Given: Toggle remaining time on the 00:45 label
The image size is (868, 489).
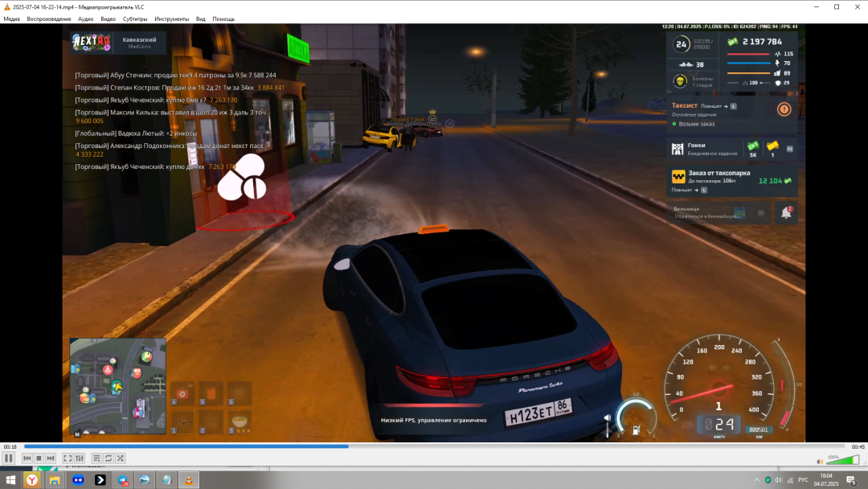Looking at the screenshot, I should pyautogui.click(x=858, y=446).
